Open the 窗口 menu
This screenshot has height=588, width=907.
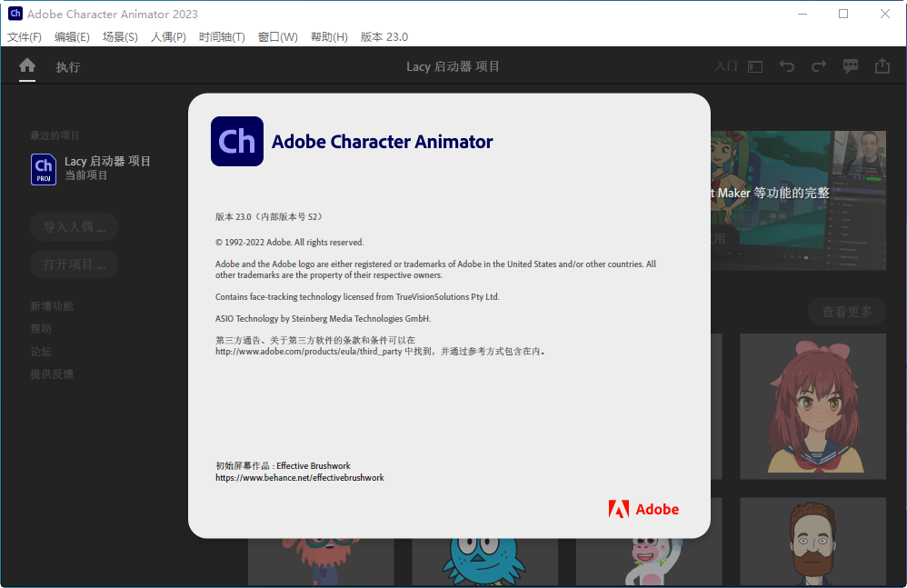pos(278,37)
